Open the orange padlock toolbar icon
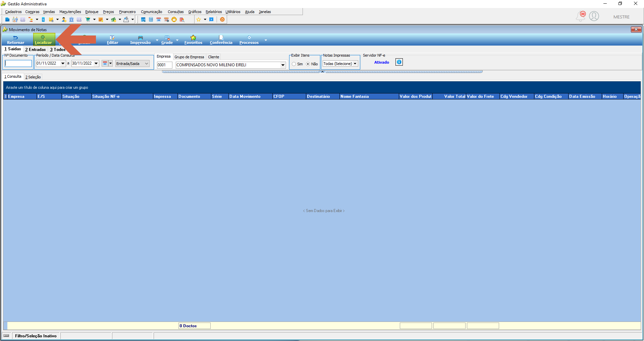This screenshot has height=341, width=644. (174, 19)
